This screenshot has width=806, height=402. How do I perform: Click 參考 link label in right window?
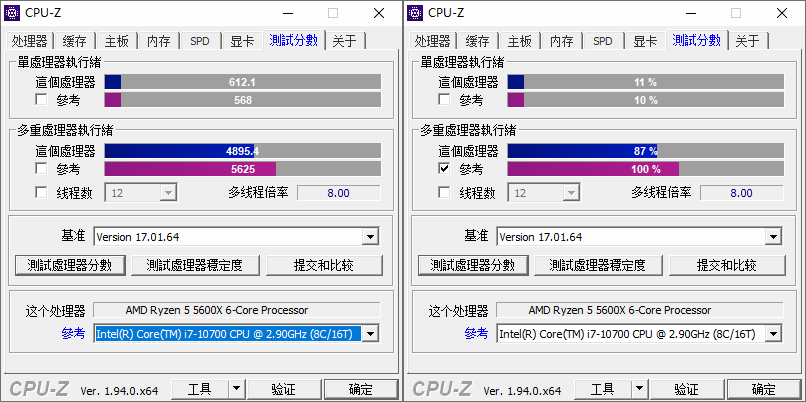tap(477, 334)
